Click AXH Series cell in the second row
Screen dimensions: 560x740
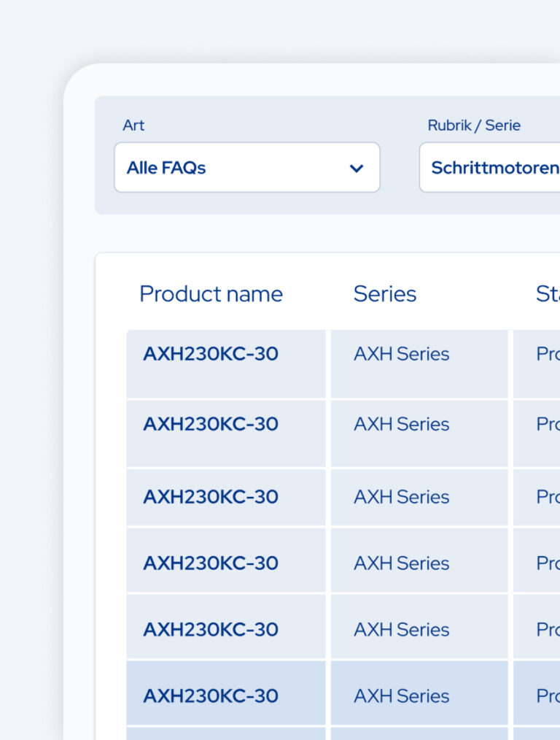419,433
